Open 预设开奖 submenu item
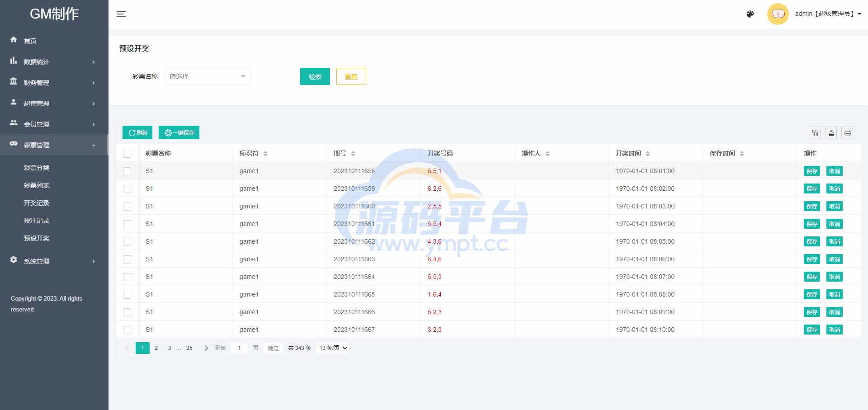868x410 pixels. pos(37,238)
